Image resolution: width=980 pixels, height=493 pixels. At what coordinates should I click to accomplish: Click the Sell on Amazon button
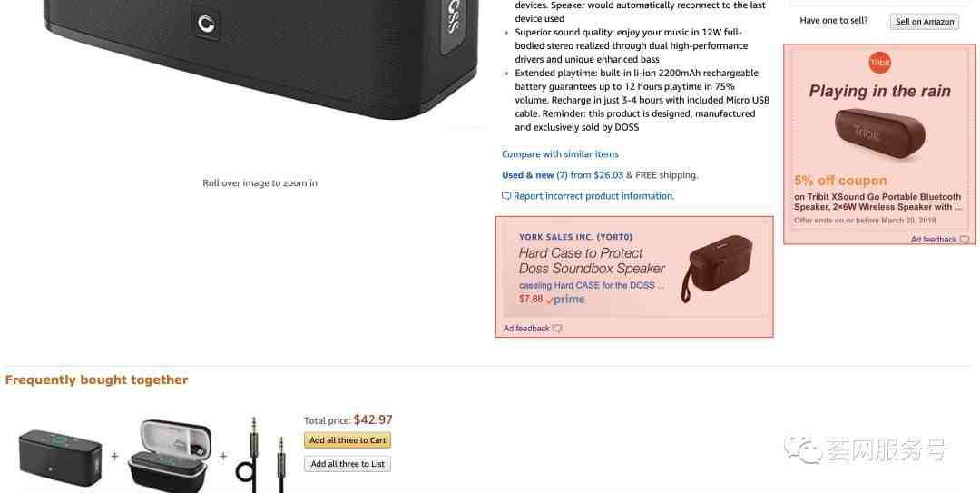tap(925, 21)
